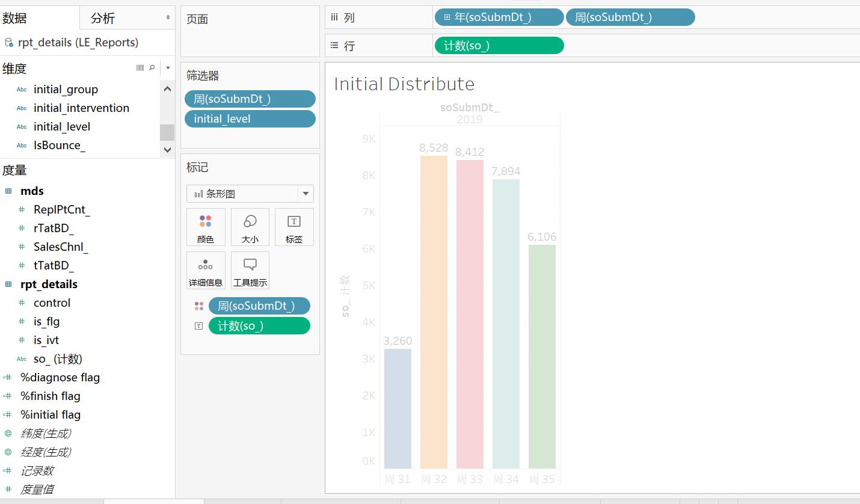The width and height of the screenshot is (860, 504).
Task: Select the initial_level filter pill
Action: 250,119
